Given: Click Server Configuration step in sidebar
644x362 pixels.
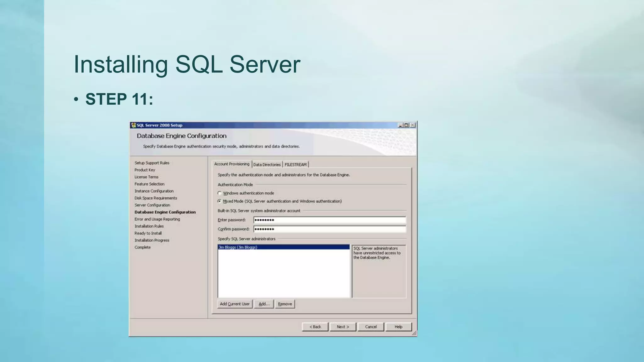Looking at the screenshot, I should pos(152,205).
